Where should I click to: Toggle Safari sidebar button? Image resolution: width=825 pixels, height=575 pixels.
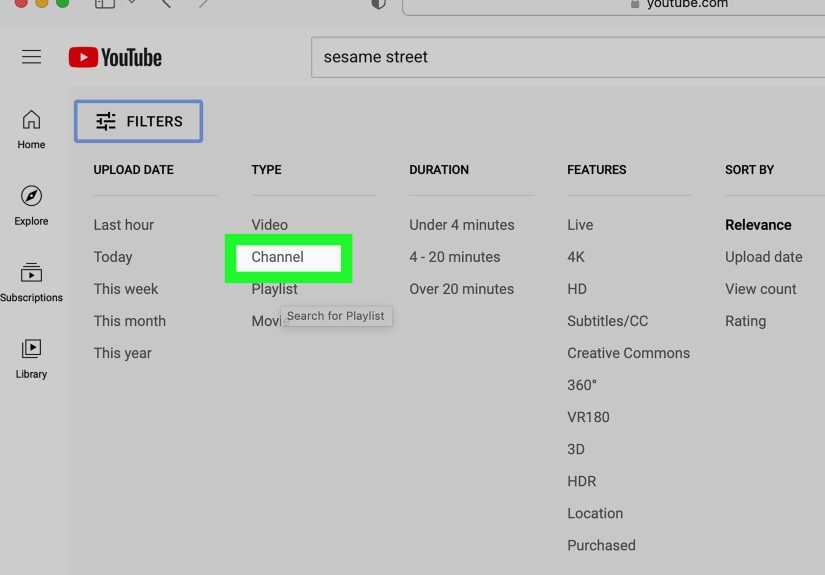point(105,4)
